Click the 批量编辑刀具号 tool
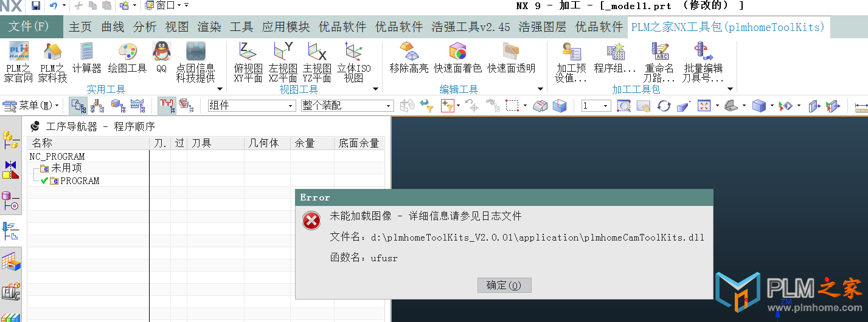Viewport: 868px width, 322px height. pos(703,62)
